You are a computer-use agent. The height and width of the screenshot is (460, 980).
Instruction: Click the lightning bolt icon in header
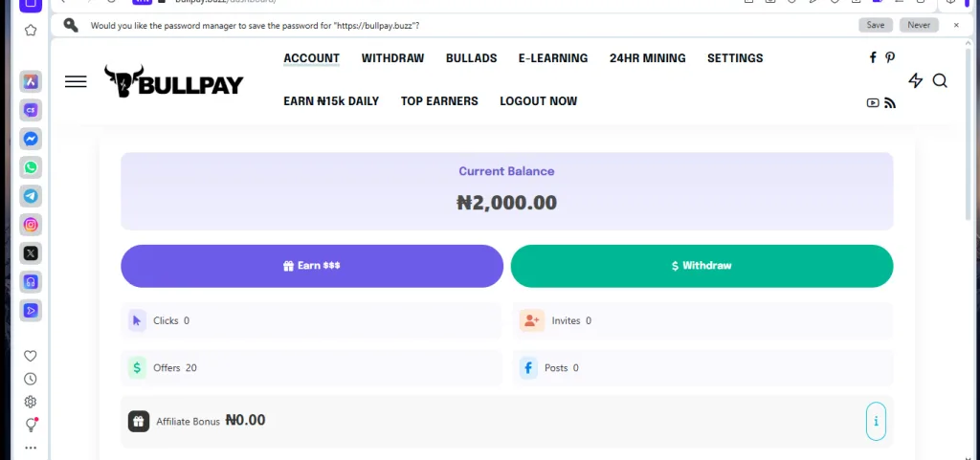[x=916, y=81]
